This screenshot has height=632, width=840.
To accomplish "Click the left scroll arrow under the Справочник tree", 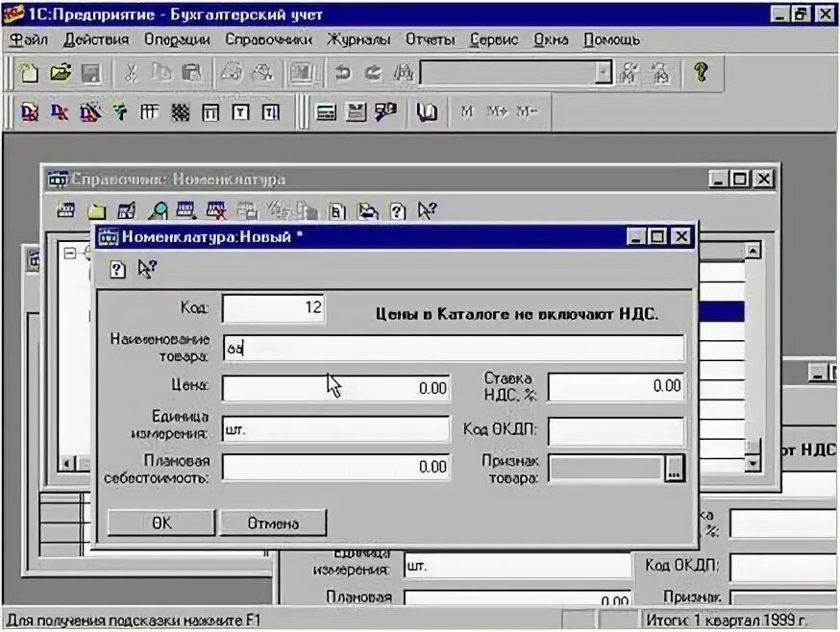I will 67,464.
